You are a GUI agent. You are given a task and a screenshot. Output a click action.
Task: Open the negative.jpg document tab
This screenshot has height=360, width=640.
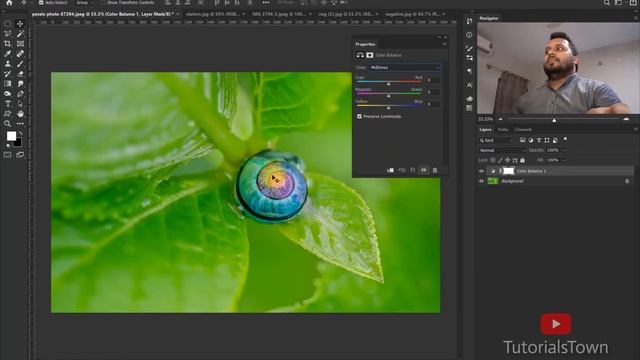(x=412, y=14)
